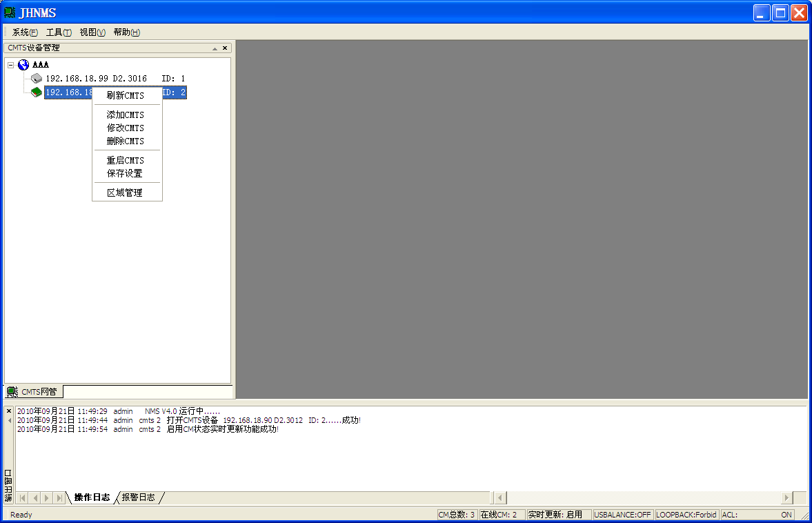Click the 'LOOPBACK:Forbid' status bar entry

pos(686,514)
